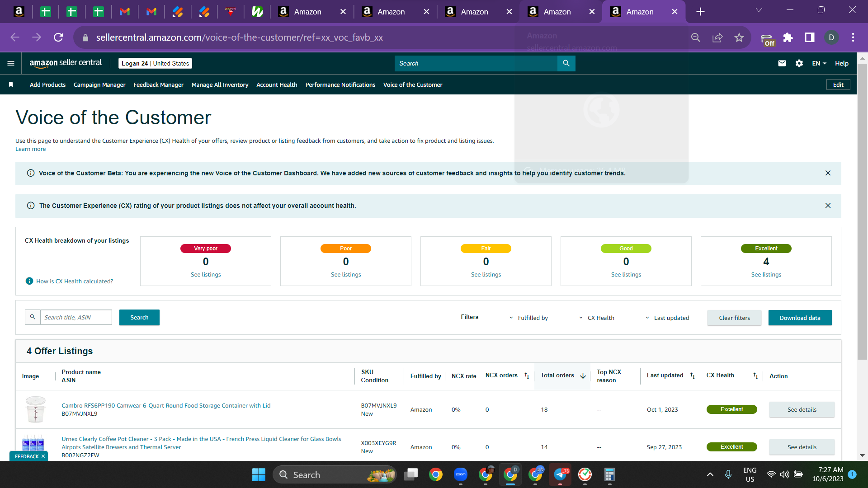
Task: Open the Urnex Coffee Pot Cleaner product link
Action: pos(201,443)
